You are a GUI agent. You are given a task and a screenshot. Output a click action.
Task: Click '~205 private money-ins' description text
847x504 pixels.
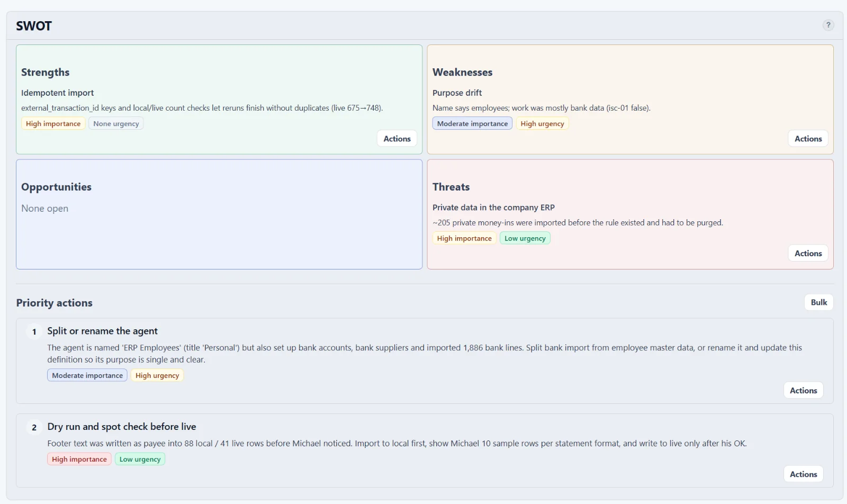[x=578, y=223]
